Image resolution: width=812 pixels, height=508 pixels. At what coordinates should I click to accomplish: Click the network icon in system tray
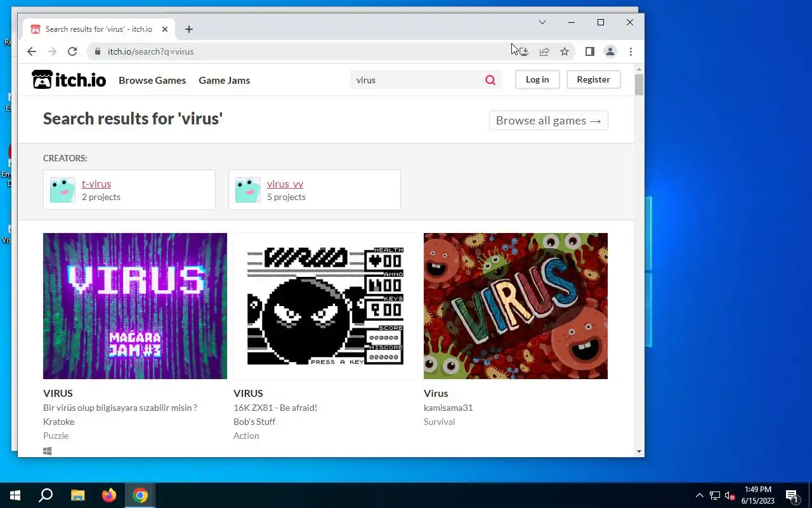coord(715,495)
